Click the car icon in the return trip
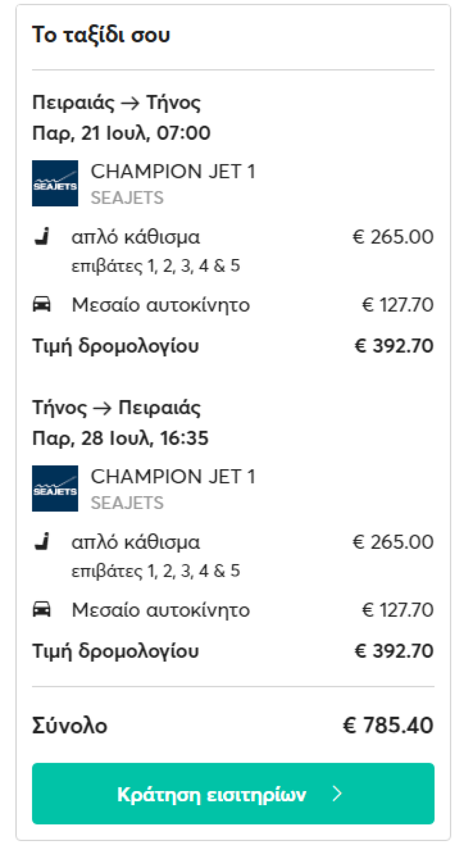This screenshot has width=473, height=868. pos(42,609)
